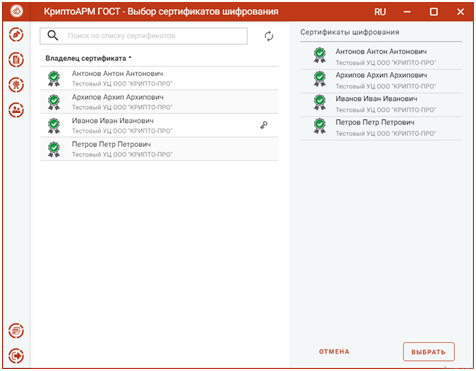Screen dimensions: 476x371
Task: Click certificate badge of Иванов in left list
Action: click(x=54, y=126)
